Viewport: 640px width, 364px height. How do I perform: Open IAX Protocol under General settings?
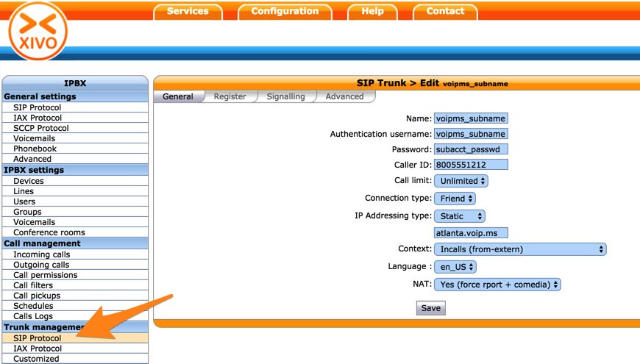pos(75,118)
